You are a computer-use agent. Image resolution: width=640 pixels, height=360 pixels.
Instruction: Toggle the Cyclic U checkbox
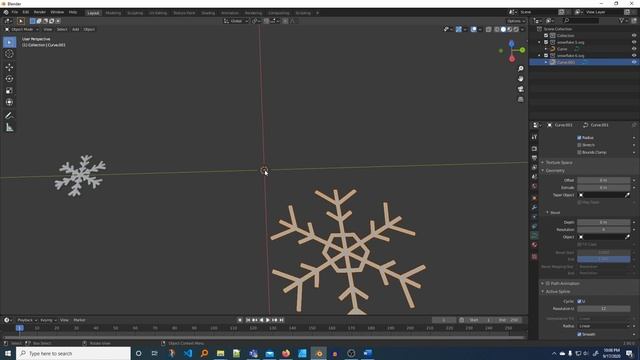click(x=579, y=301)
